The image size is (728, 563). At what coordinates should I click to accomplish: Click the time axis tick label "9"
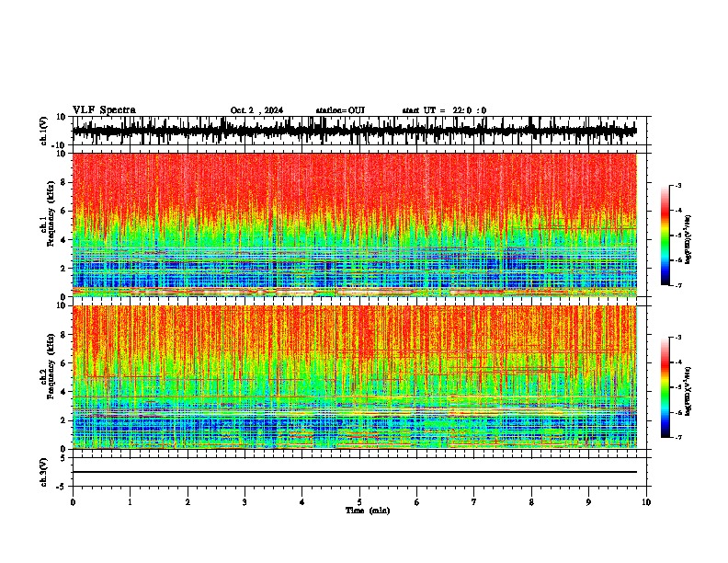pos(588,502)
